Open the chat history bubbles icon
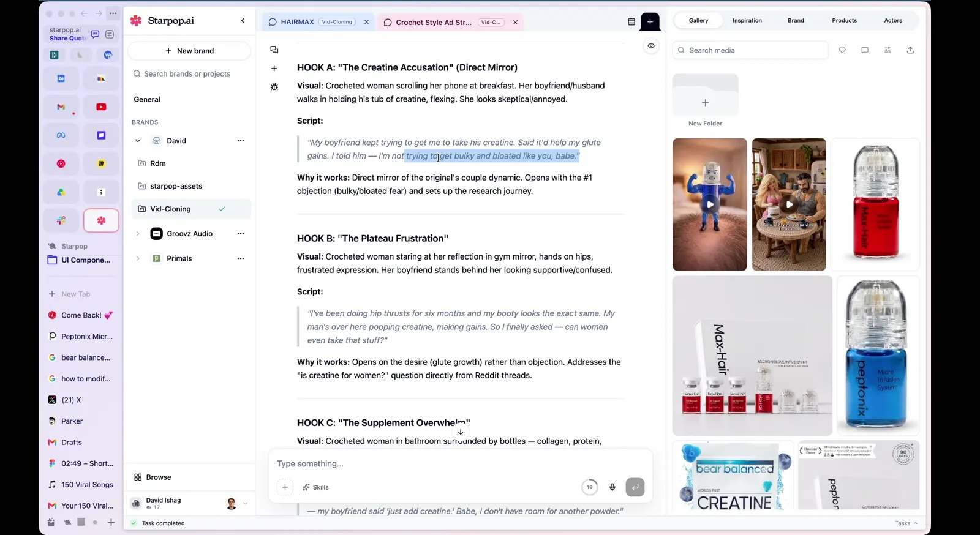Screen dimensions: 980x535 (274, 50)
